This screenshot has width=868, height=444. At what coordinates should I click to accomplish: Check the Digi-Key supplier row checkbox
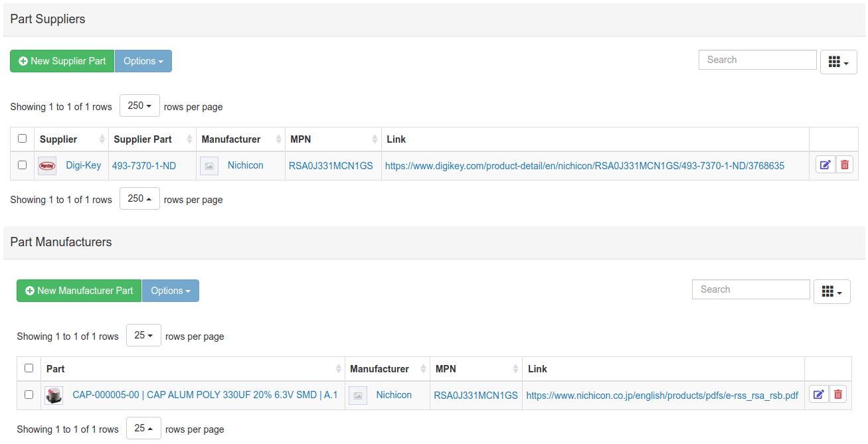pos(23,165)
